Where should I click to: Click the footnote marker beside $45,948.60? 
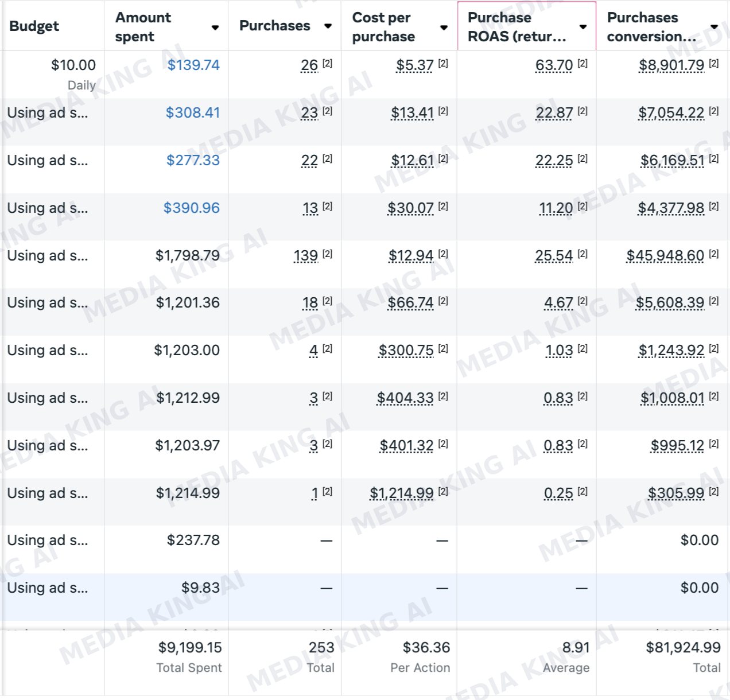(713, 254)
